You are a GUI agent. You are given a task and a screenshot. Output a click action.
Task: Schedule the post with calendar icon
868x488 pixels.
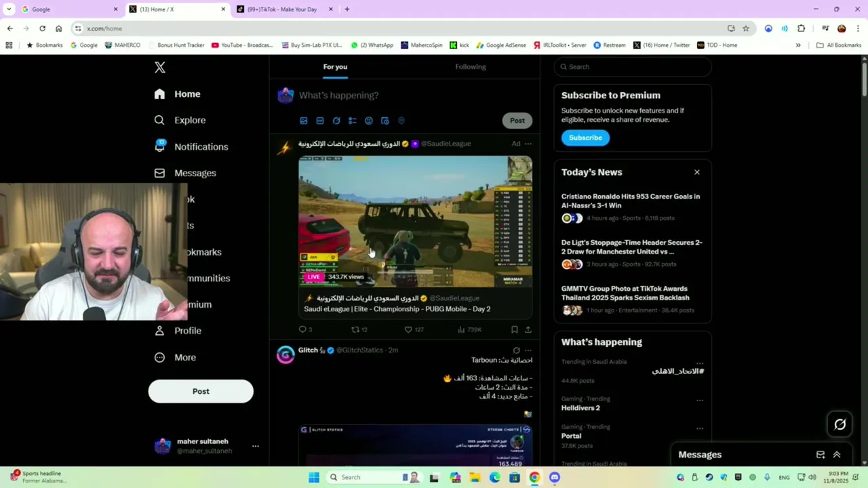tap(385, 121)
